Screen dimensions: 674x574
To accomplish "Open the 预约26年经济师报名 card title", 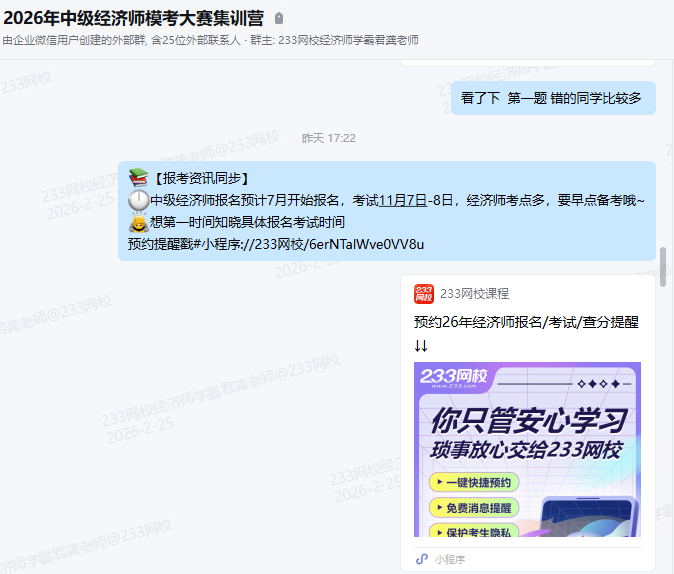I will tap(526, 322).
